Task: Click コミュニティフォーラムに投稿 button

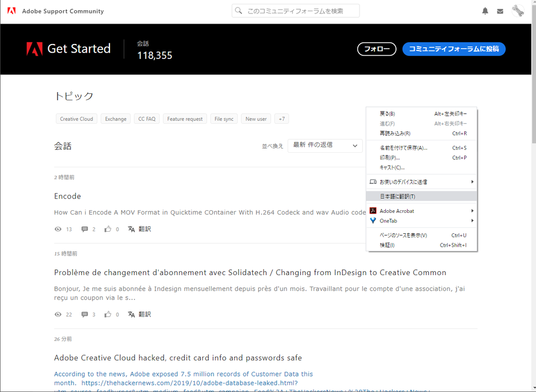Action: click(x=453, y=49)
